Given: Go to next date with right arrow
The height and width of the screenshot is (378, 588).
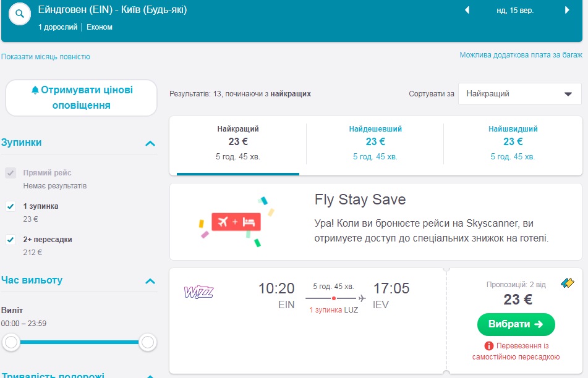Looking at the screenshot, I should [568, 10].
